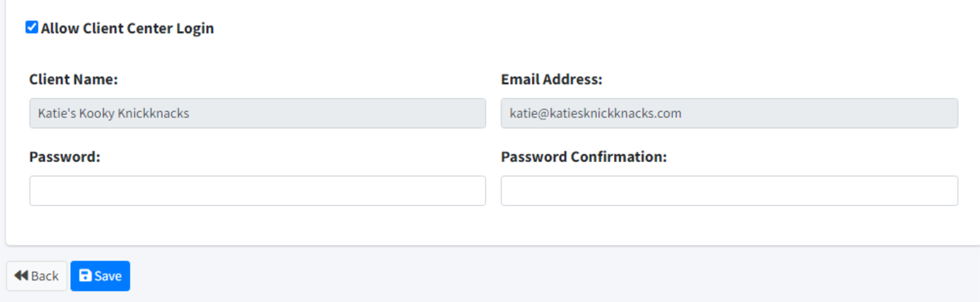
Task: Click the Allow Client Center Login label text
Action: 127,29
